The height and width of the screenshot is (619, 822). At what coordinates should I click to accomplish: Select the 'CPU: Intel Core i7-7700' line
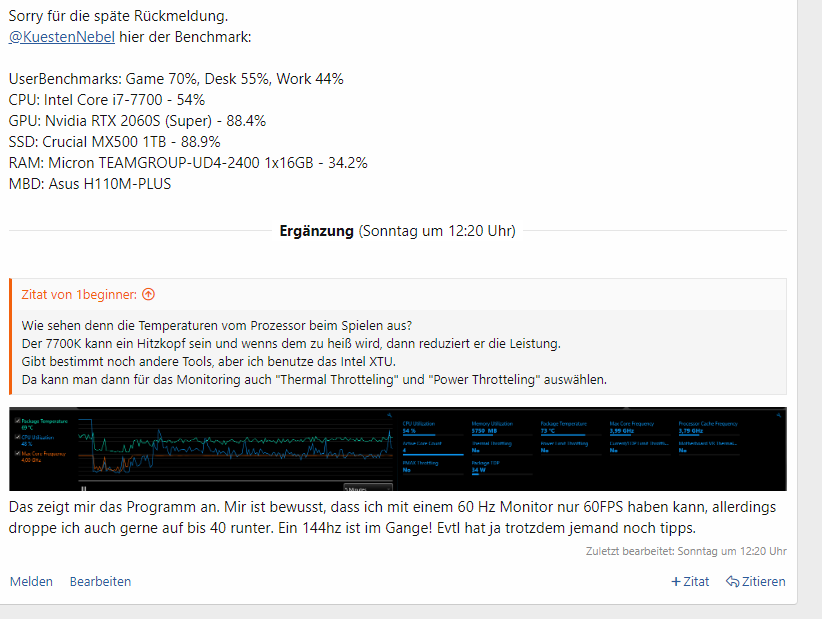(x=106, y=100)
